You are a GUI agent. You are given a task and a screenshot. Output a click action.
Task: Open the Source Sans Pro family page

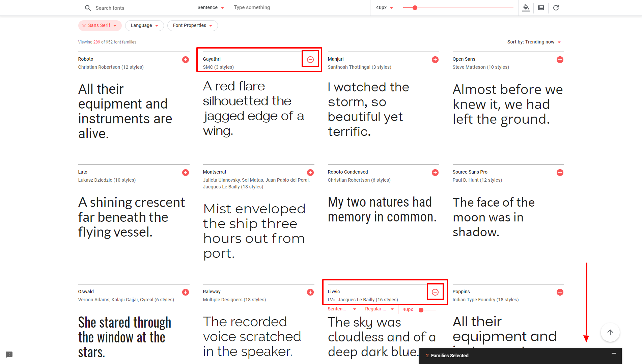tap(470, 172)
